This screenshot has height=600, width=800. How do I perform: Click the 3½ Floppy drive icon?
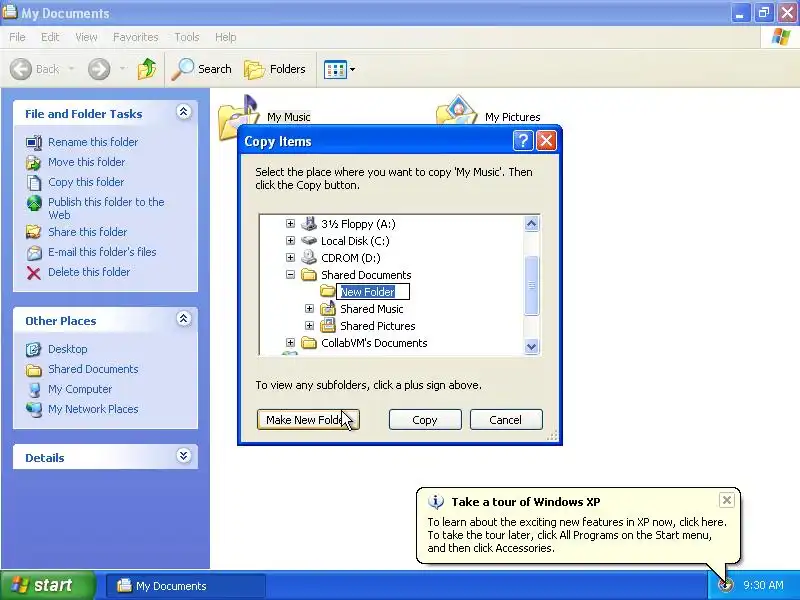[x=309, y=223]
